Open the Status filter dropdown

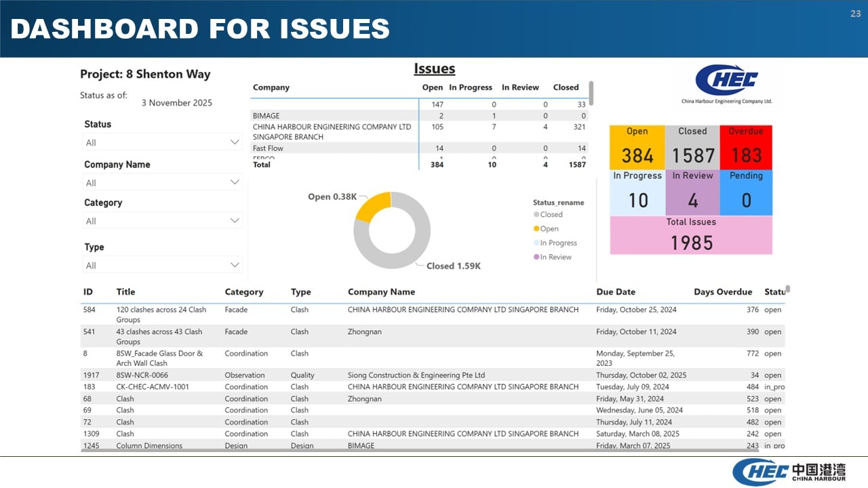[163, 142]
